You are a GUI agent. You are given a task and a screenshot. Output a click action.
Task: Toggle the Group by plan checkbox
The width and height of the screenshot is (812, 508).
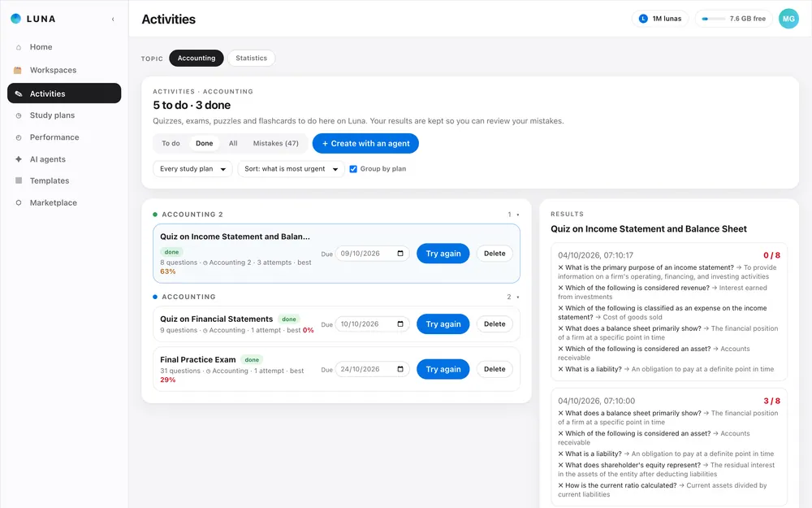[x=353, y=169]
